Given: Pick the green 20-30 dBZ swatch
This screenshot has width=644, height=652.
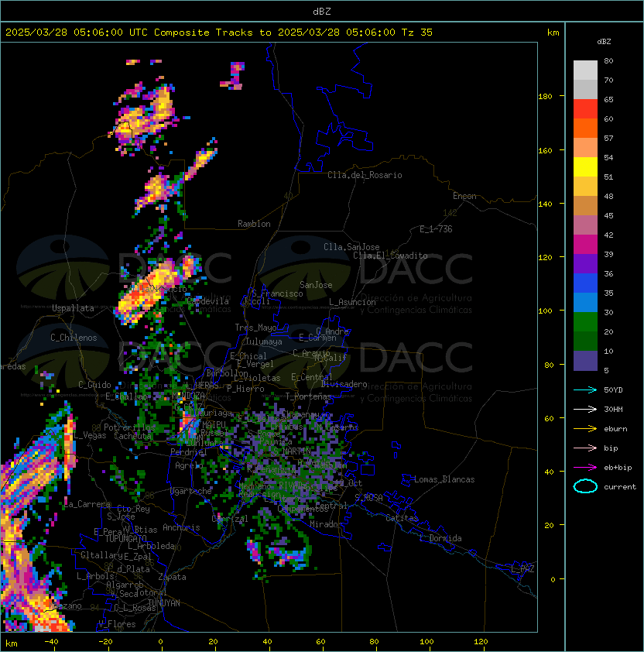Looking at the screenshot, I should tap(585, 321).
